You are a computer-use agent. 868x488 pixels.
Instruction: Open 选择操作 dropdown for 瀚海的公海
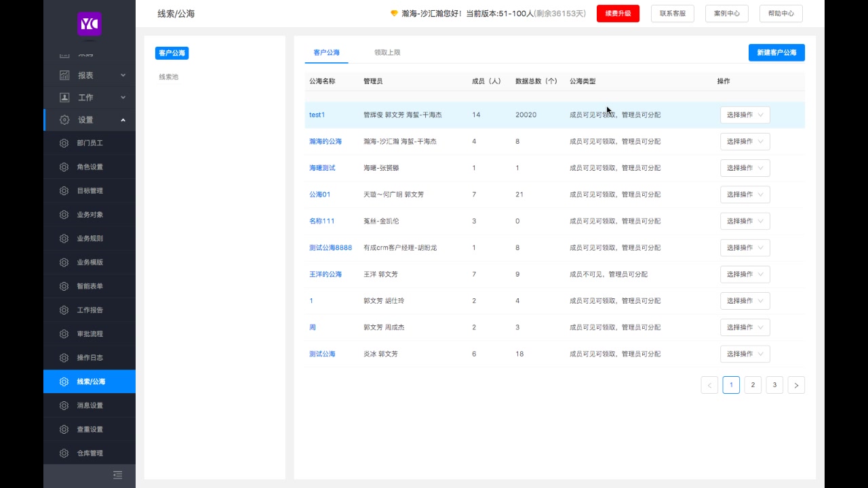(745, 142)
